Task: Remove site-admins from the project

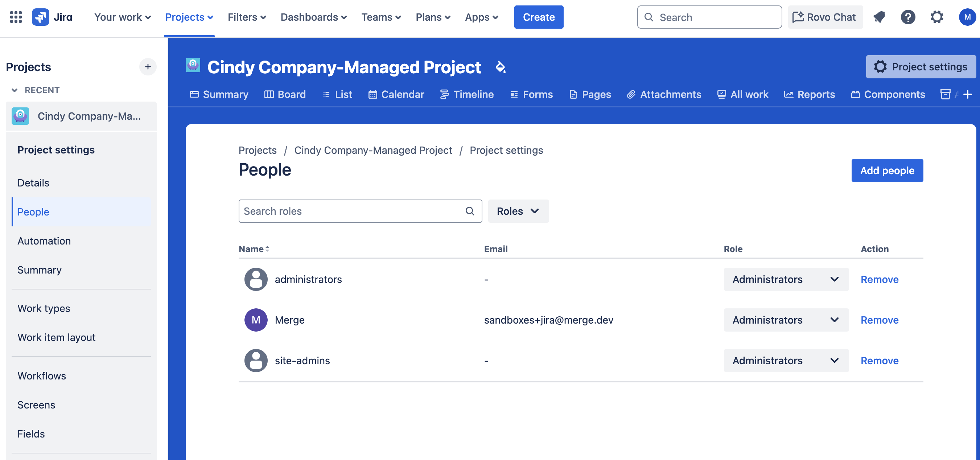Action: click(x=879, y=360)
